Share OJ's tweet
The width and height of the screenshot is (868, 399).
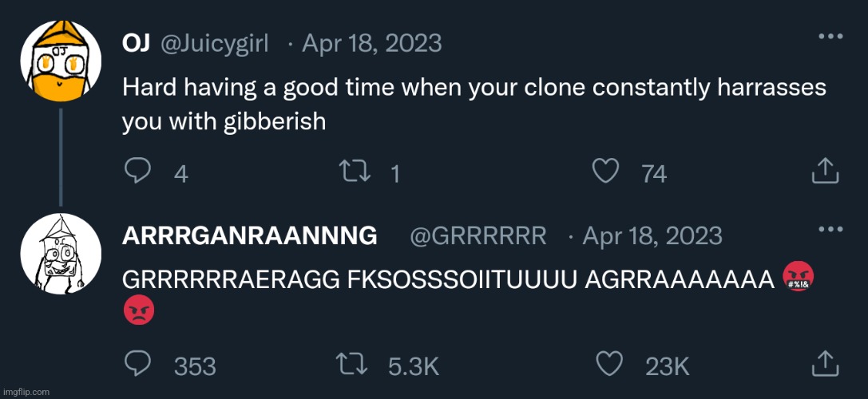(x=825, y=169)
